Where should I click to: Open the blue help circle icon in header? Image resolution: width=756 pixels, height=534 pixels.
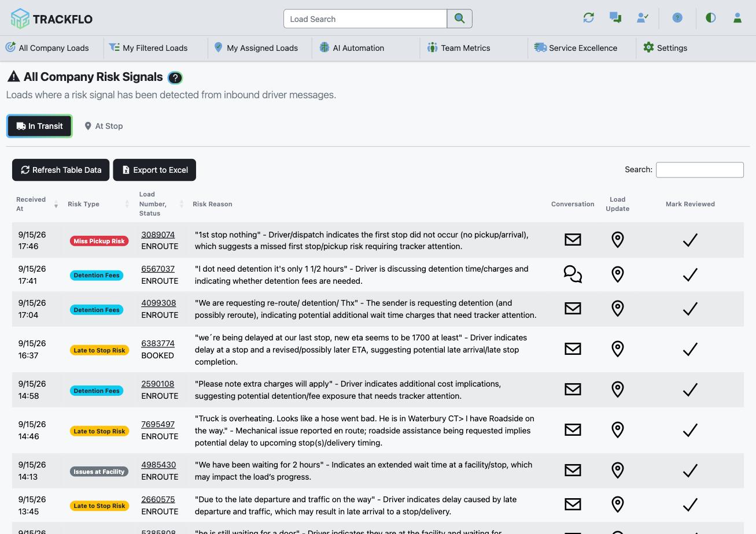pos(677,18)
